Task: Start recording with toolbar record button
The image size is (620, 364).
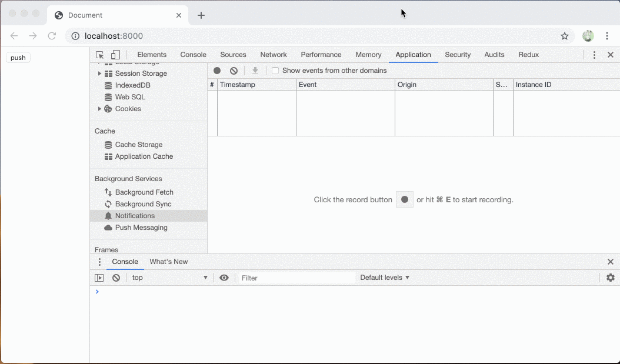Action: tap(217, 71)
